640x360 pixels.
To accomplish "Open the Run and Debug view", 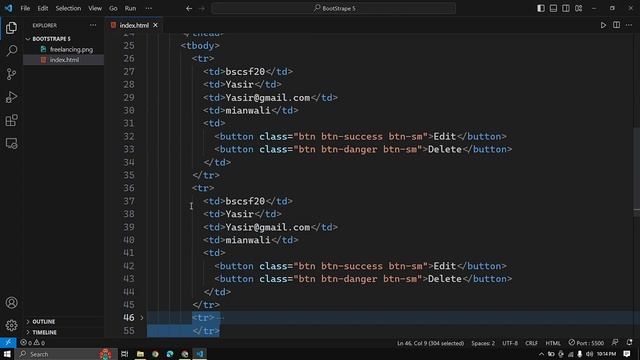I will (11, 97).
